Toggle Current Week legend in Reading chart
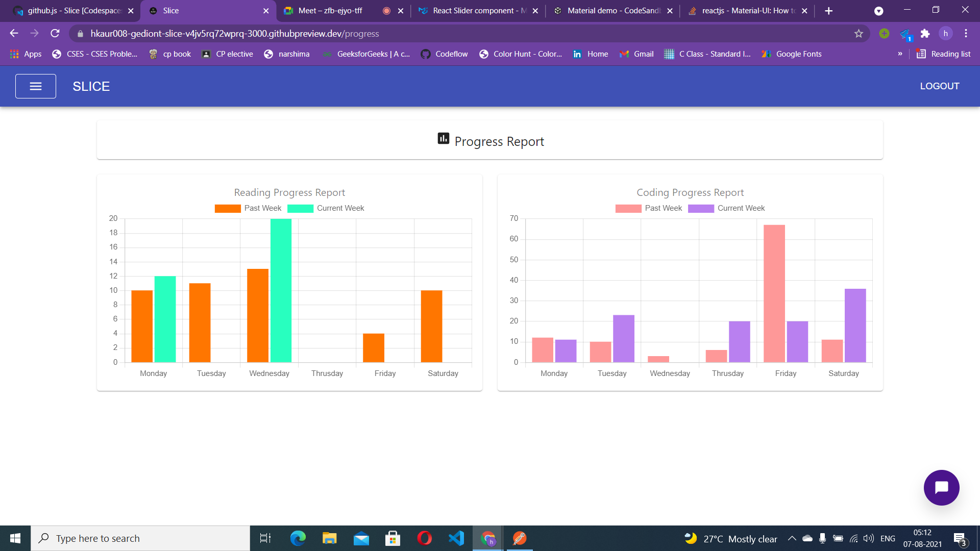The width and height of the screenshot is (980, 551). pyautogui.click(x=326, y=208)
